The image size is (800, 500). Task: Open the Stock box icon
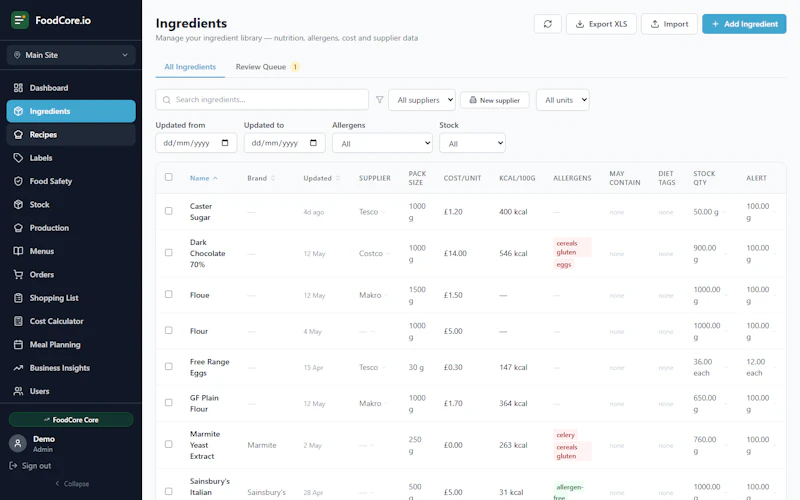[x=18, y=205]
